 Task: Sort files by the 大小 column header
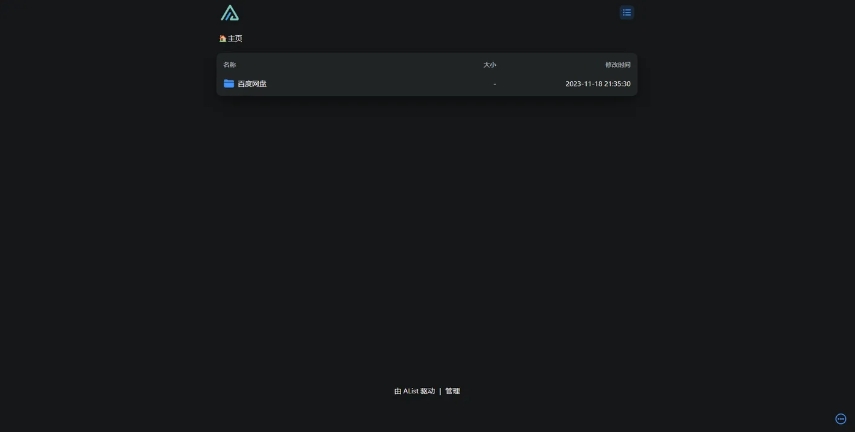click(490, 65)
